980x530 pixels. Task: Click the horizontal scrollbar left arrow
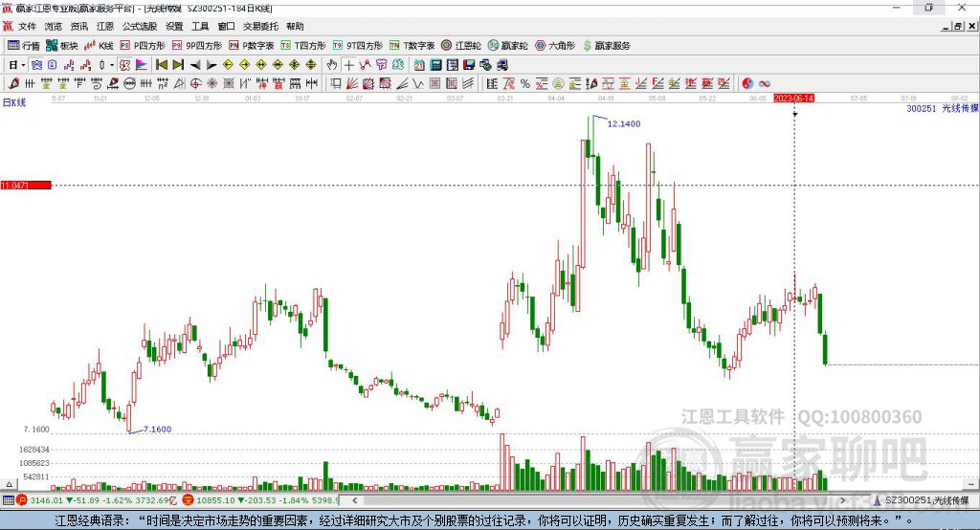354,500
